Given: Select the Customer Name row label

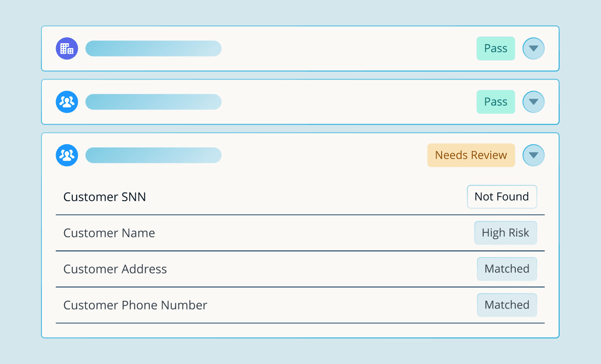Looking at the screenshot, I should (x=109, y=233).
